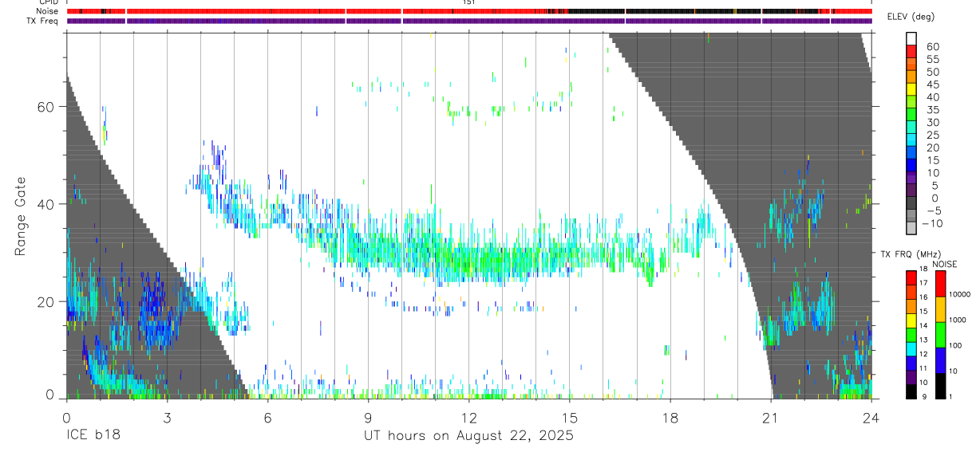Pick the light gray bottom ELEV colorbar segment
Viewport: 980px width, 452px height.
click(911, 227)
